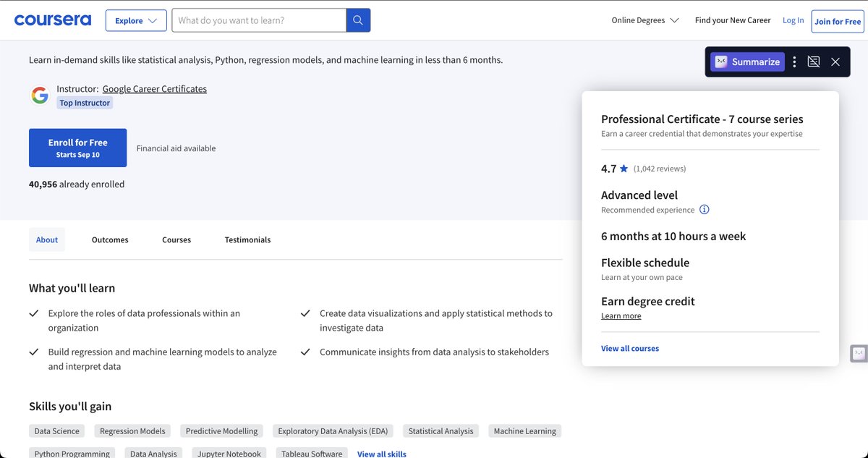This screenshot has height=458, width=868.
Task: Click the Coursera logo
Action: point(53,20)
